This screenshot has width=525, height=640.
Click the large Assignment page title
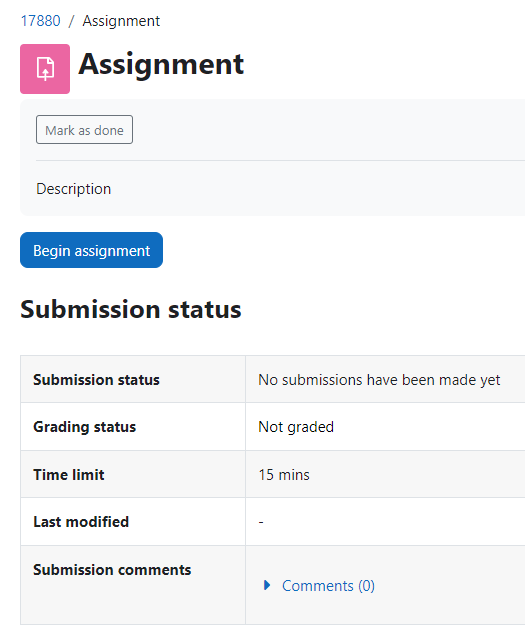pyautogui.click(x=161, y=64)
